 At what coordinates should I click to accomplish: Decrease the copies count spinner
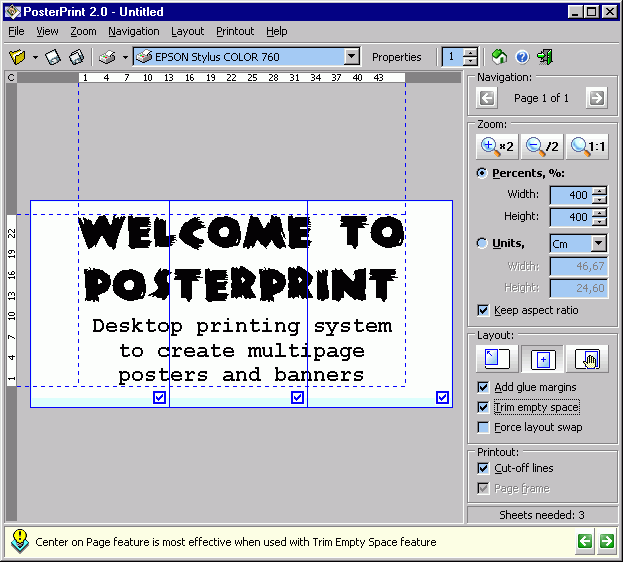(470, 61)
